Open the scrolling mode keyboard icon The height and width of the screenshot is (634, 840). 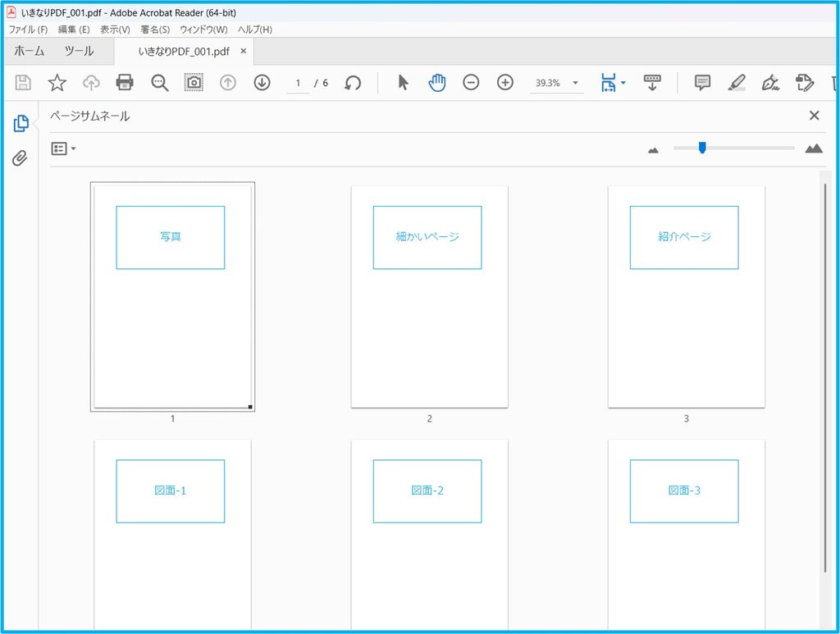coord(652,83)
